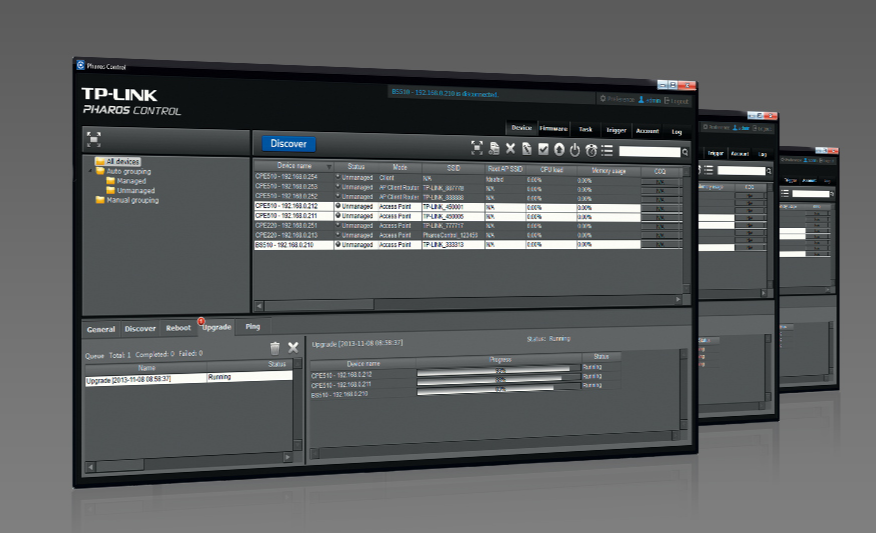Select the All devices tree node
The width and height of the screenshot is (876, 533).
123,162
